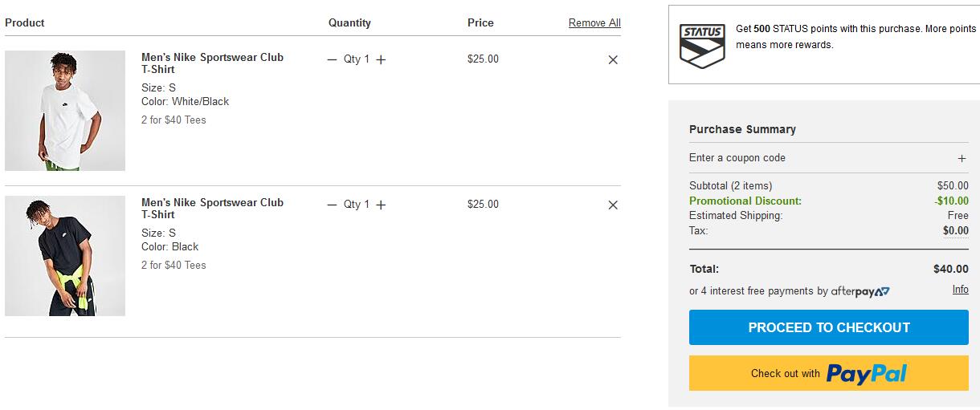
Task: Open first Men's Nike Sportswear Club title
Action: [212, 63]
